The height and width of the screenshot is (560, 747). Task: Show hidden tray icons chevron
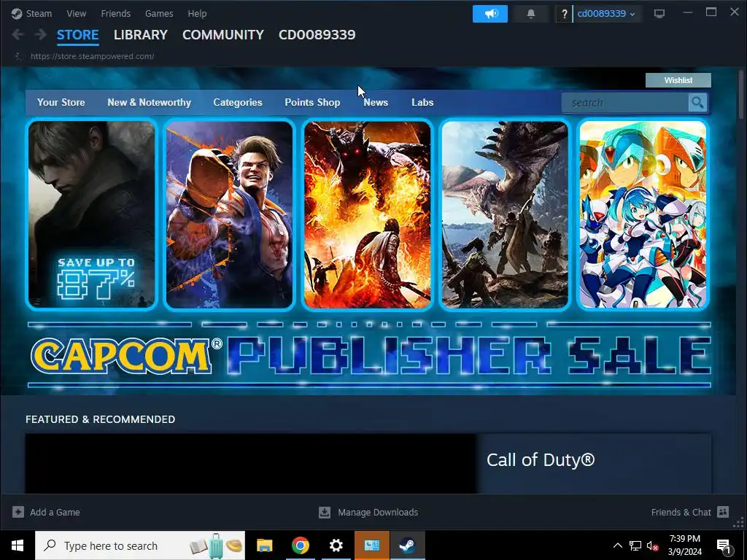click(617, 545)
